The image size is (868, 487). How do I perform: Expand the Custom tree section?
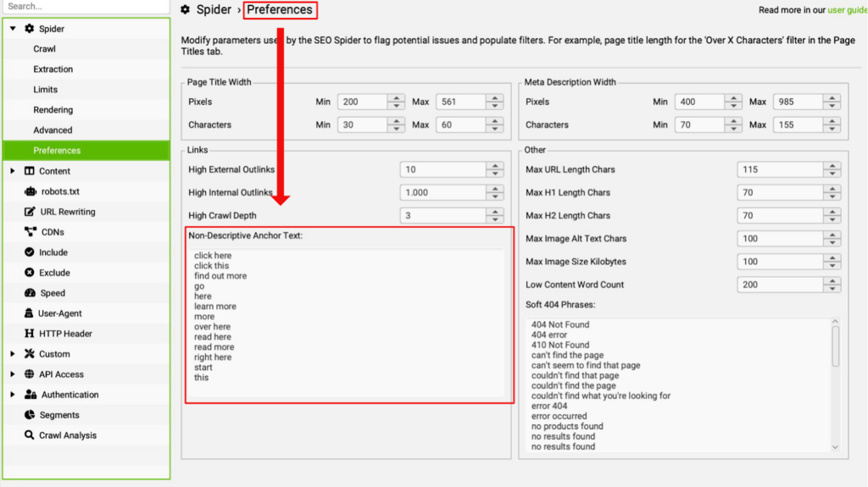[13, 354]
